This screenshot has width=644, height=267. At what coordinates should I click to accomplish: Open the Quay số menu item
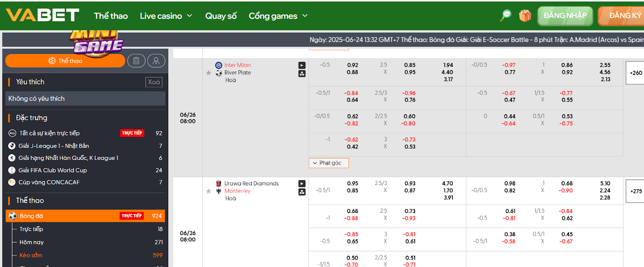coord(221,16)
